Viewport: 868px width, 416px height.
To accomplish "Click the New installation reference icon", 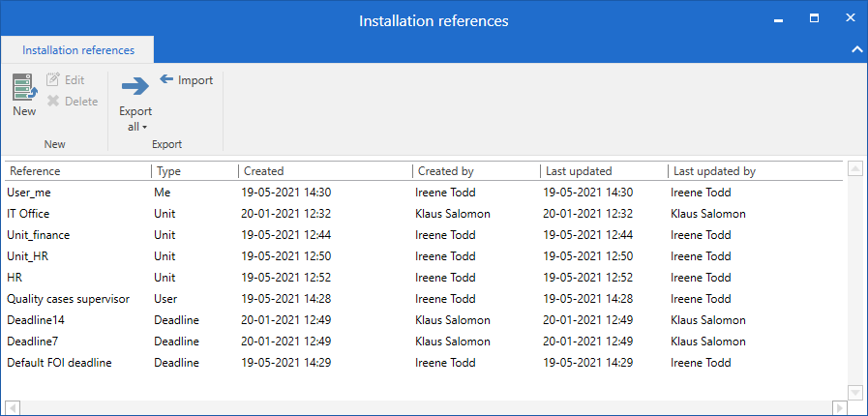I will click(24, 87).
